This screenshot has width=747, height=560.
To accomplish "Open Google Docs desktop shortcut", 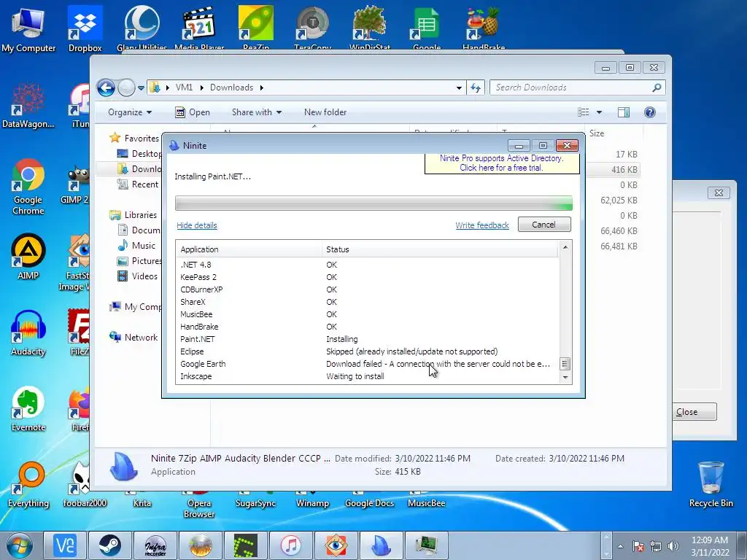I will click(369, 502).
